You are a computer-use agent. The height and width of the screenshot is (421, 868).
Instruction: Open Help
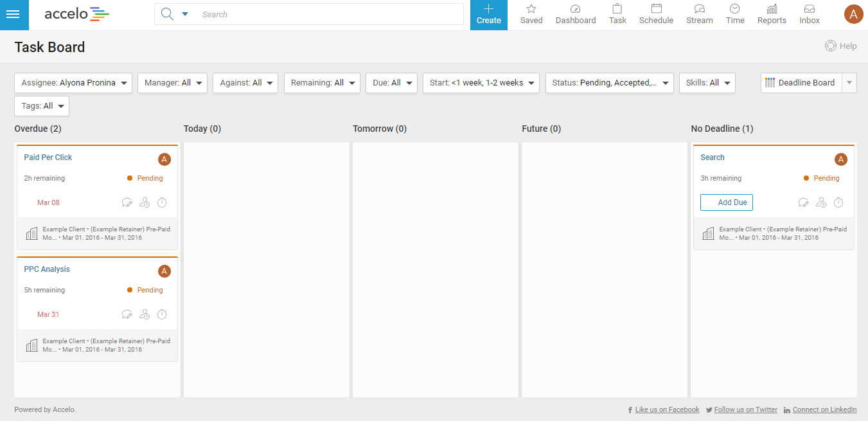click(841, 46)
